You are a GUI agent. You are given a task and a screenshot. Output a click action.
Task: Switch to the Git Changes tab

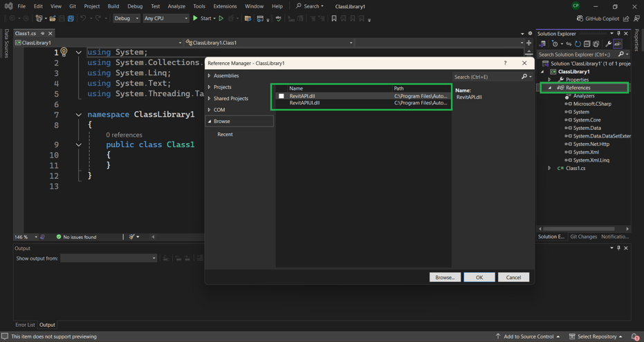click(583, 236)
